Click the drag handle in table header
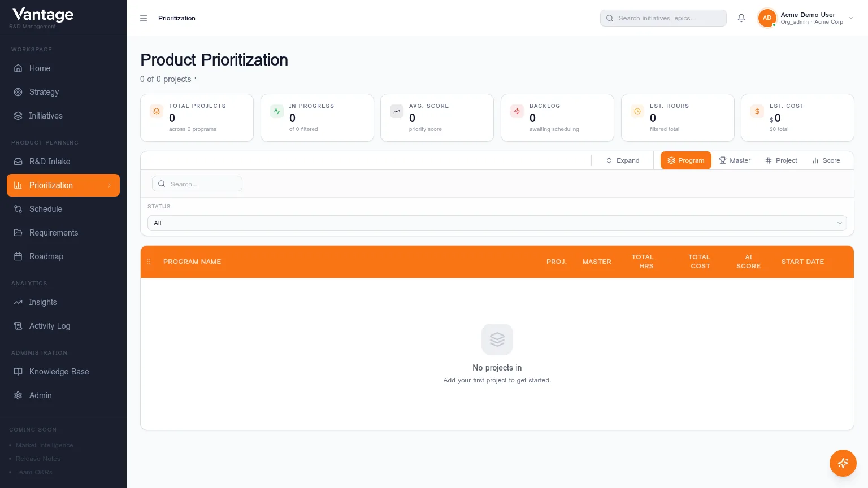The width and height of the screenshot is (868, 488). tap(149, 262)
